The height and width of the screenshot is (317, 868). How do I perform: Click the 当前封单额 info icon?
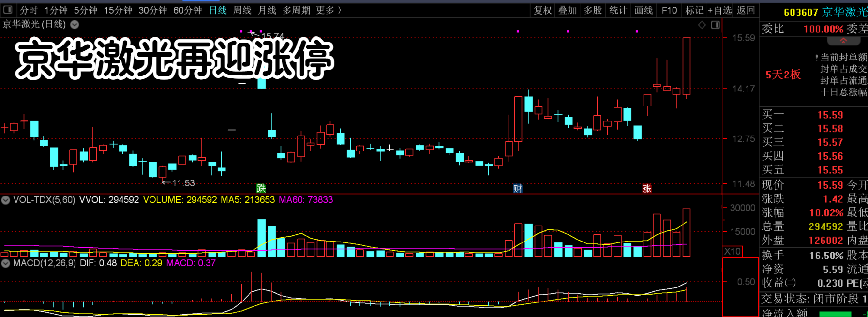coord(817,58)
